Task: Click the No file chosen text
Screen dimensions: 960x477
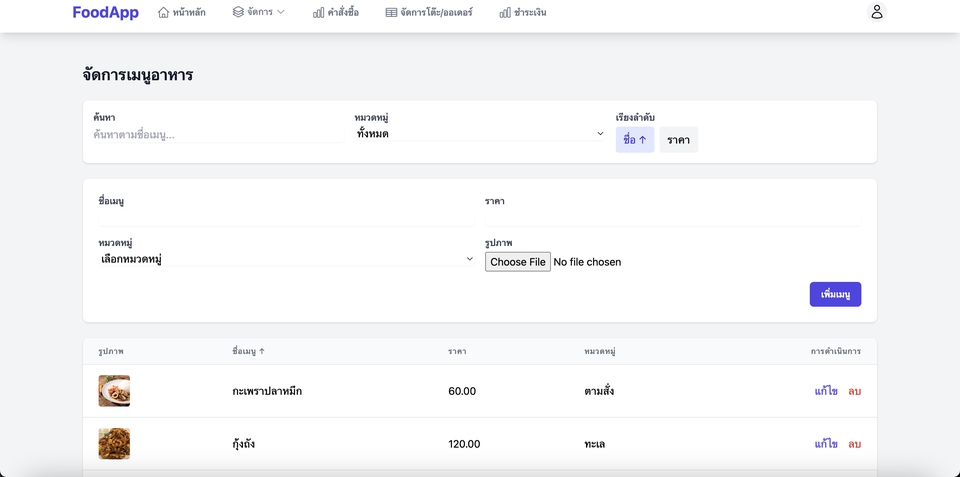Action: tap(587, 262)
